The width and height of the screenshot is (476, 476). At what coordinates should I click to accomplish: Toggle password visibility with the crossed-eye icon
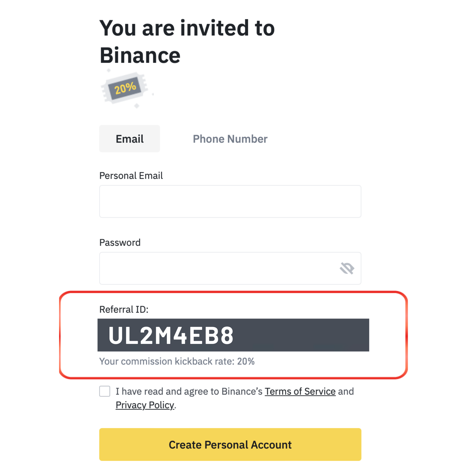click(347, 268)
